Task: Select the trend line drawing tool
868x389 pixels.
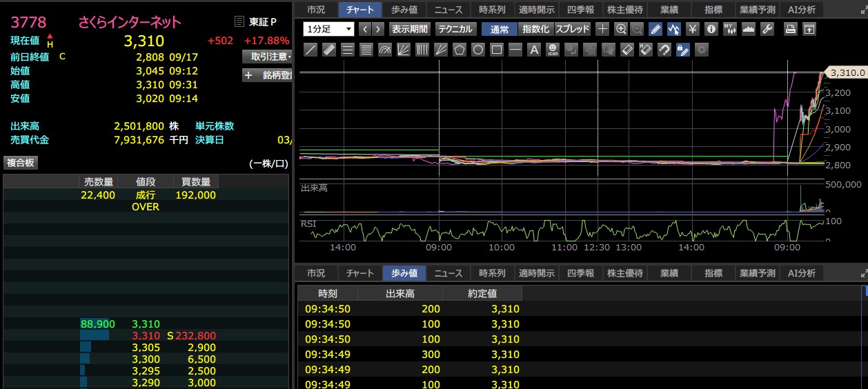Action: pyautogui.click(x=310, y=50)
